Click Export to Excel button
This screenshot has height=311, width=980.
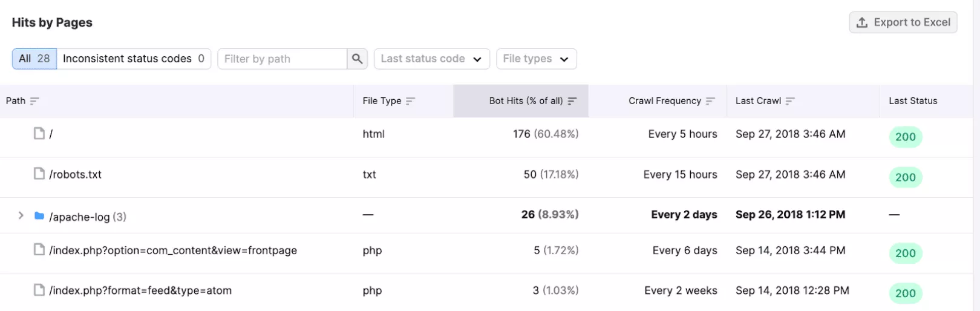pyautogui.click(x=903, y=22)
